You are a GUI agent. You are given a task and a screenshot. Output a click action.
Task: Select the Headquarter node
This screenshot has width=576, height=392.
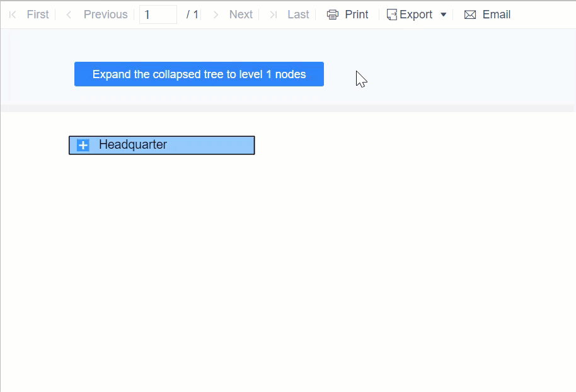(x=161, y=145)
